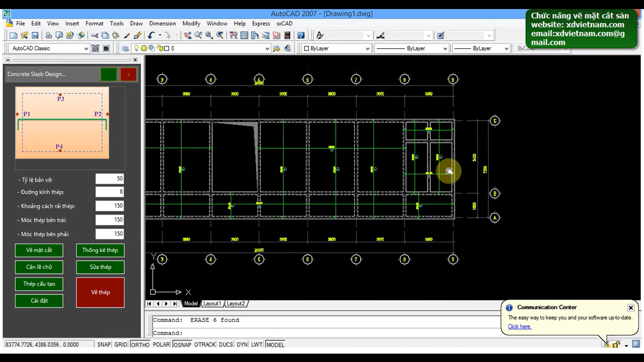
Task: Click the red Vẽ thép button
Action: click(x=100, y=292)
